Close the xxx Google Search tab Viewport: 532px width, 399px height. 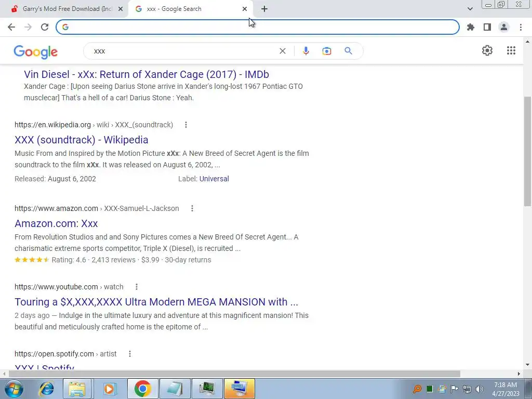click(x=245, y=9)
